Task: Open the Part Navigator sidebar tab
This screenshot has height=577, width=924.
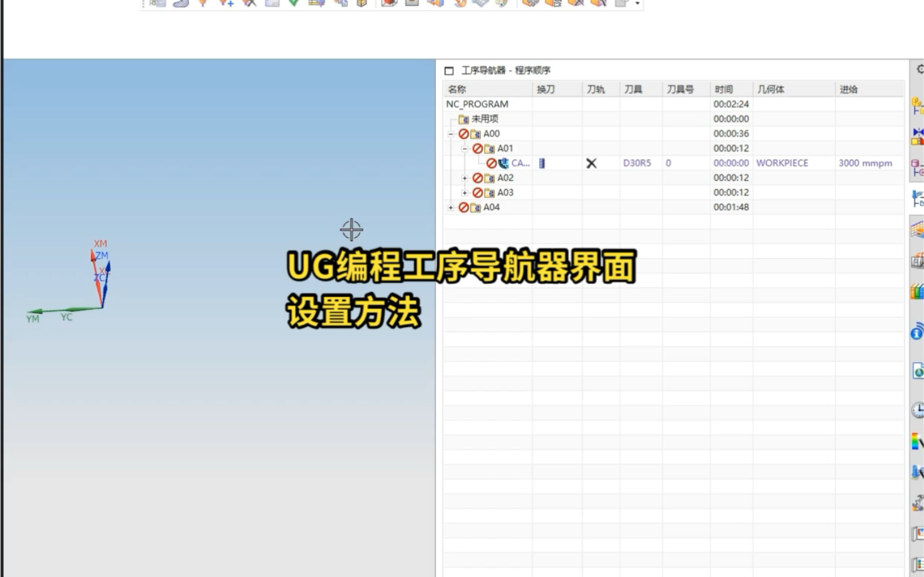Action: [x=918, y=168]
